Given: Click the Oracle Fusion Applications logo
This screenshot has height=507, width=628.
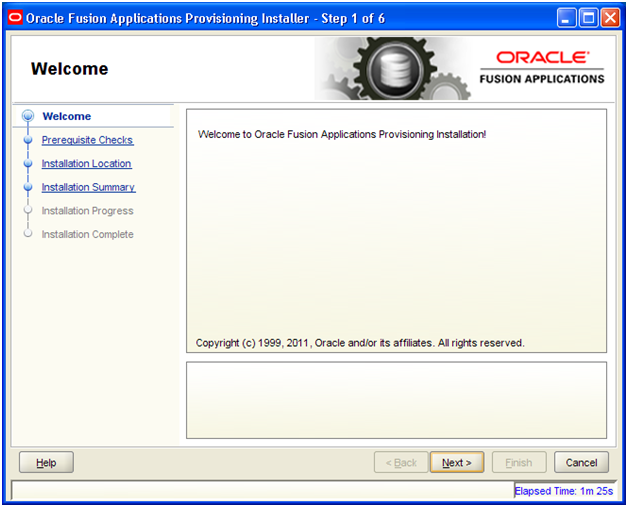Looking at the screenshot, I should pos(542,67).
